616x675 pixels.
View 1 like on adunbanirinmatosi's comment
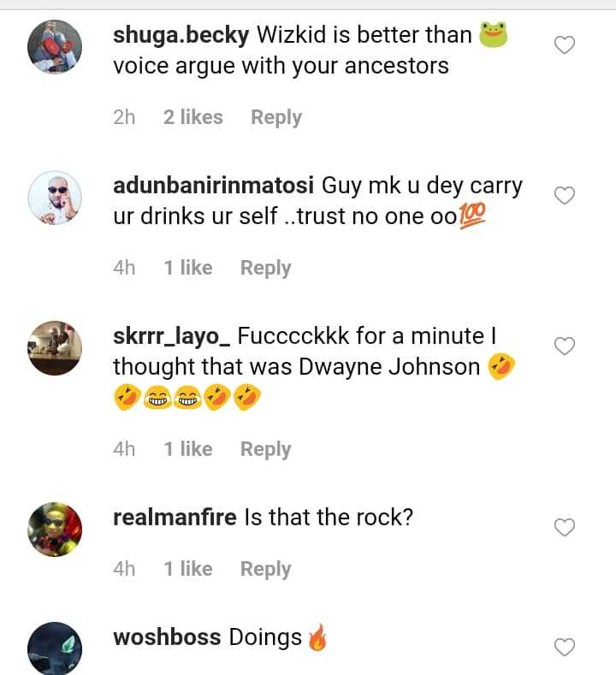tap(188, 268)
